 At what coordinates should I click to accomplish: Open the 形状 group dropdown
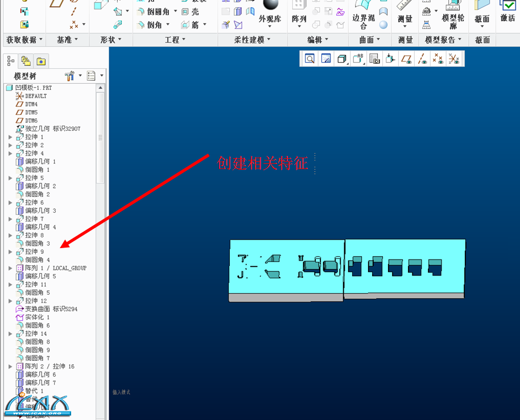point(111,40)
